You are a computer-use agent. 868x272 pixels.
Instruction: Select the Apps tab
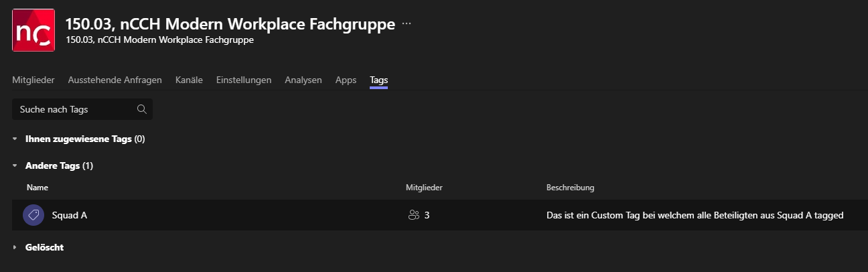tap(346, 80)
